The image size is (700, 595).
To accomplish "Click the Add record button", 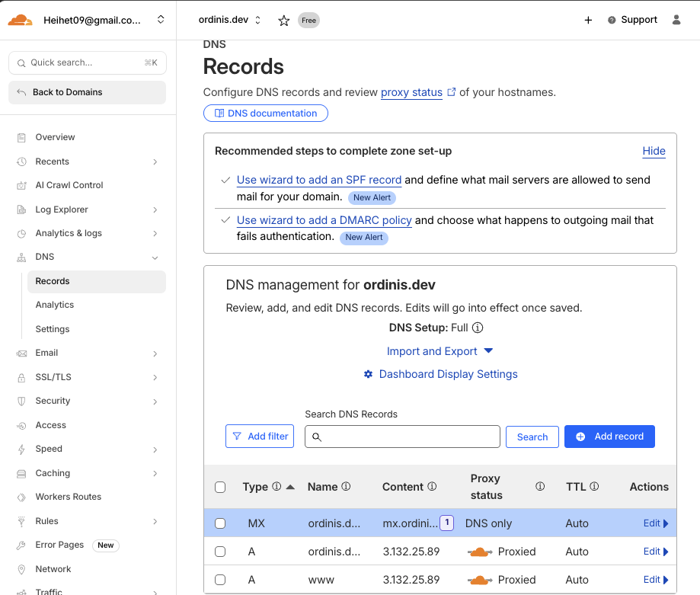I will tap(609, 437).
